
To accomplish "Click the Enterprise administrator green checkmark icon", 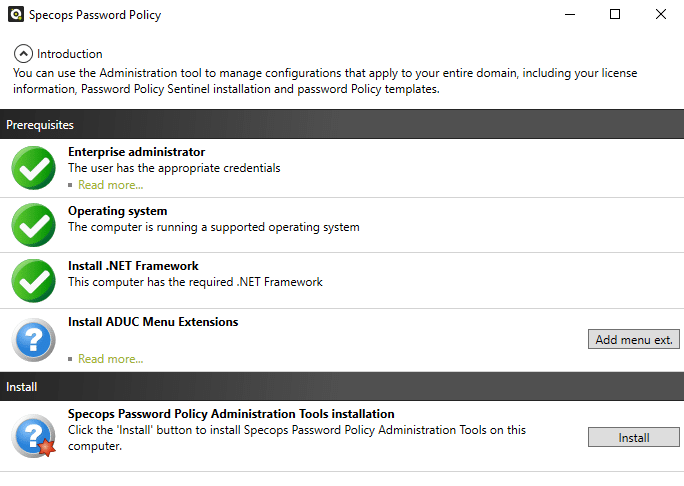I will pyautogui.click(x=34, y=168).
